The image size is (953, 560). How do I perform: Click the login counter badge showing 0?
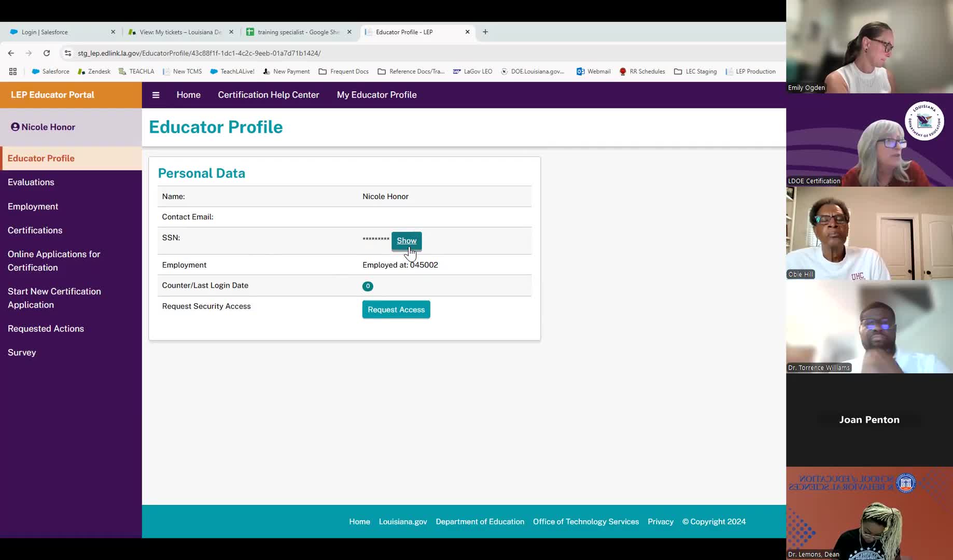pyautogui.click(x=368, y=286)
